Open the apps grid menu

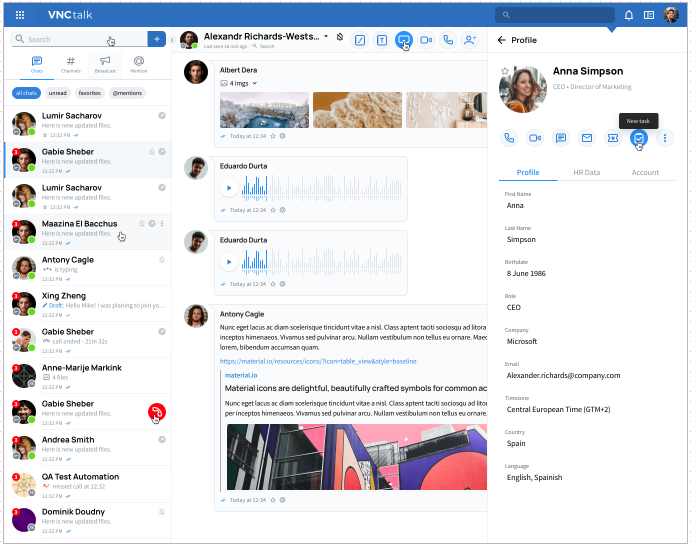[20, 15]
